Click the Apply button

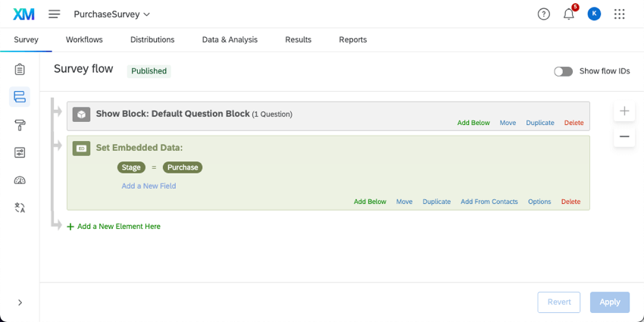[x=609, y=302]
